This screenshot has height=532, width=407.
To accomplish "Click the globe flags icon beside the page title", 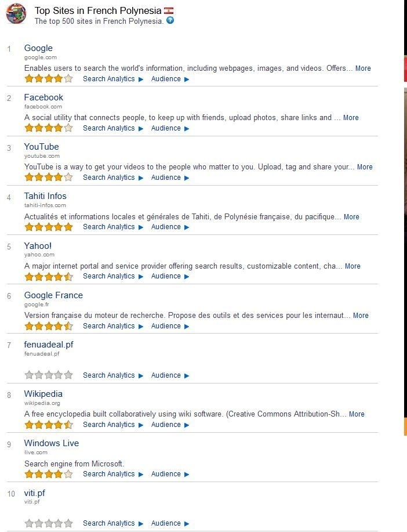I will 16,13.
